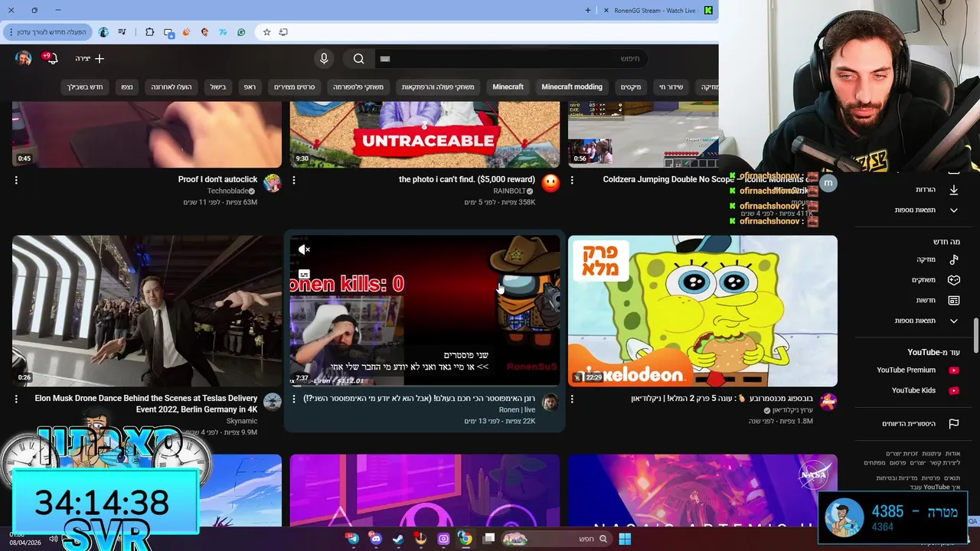Open the YouTube notifications bell
Screen dimensions: 980x551
point(51,58)
